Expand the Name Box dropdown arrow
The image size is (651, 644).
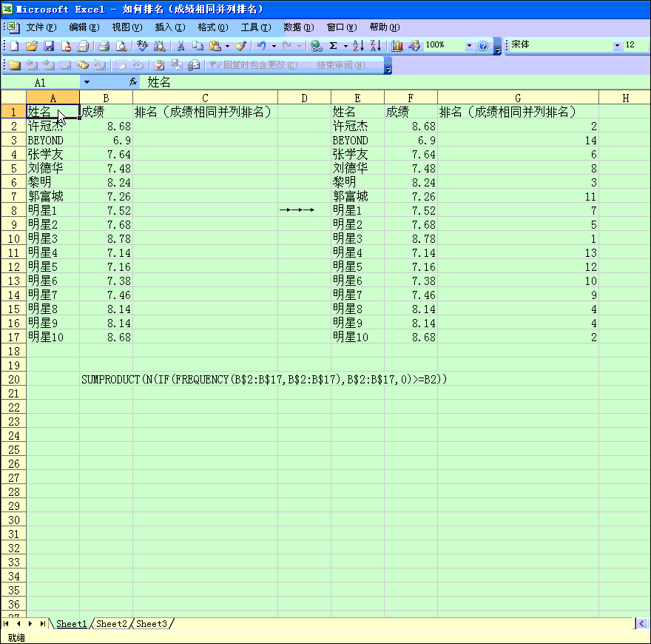(87, 82)
